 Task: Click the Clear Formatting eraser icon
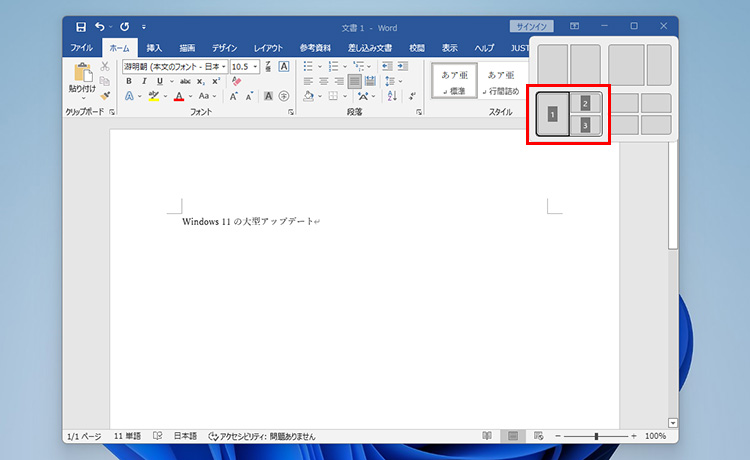[236, 81]
